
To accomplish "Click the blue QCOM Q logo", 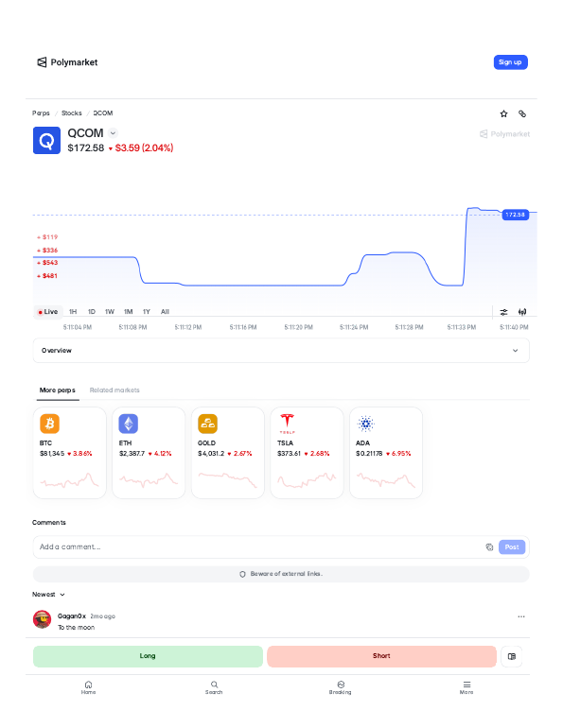I will (46, 140).
